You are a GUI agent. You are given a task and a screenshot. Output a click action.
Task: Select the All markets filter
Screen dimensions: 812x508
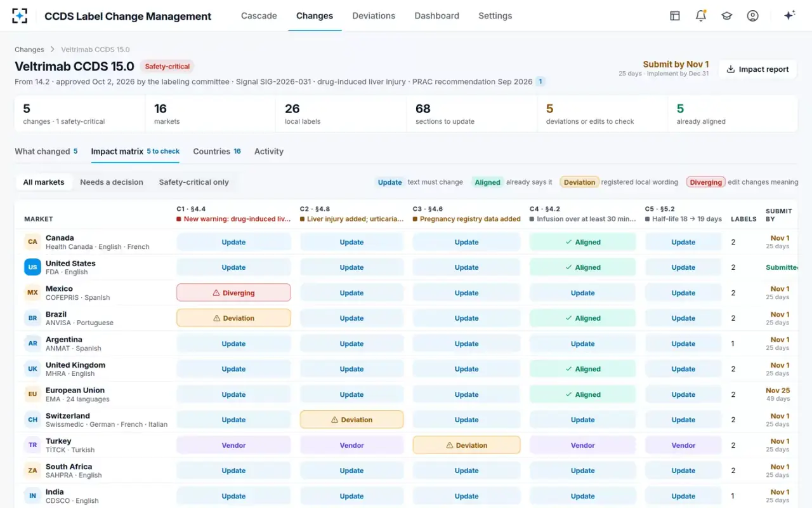[44, 182]
